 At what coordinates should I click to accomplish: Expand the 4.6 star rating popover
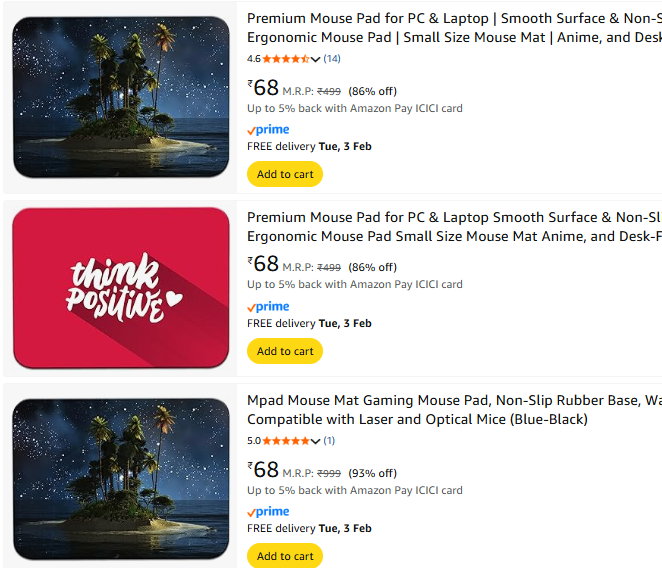pos(316,60)
